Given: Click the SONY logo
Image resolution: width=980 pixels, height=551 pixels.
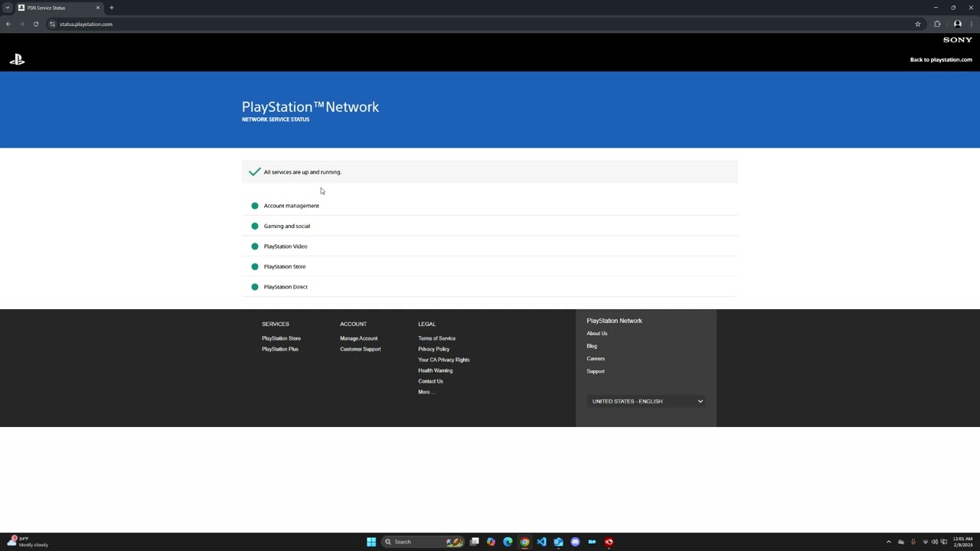Looking at the screenshot, I should click(x=957, y=40).
